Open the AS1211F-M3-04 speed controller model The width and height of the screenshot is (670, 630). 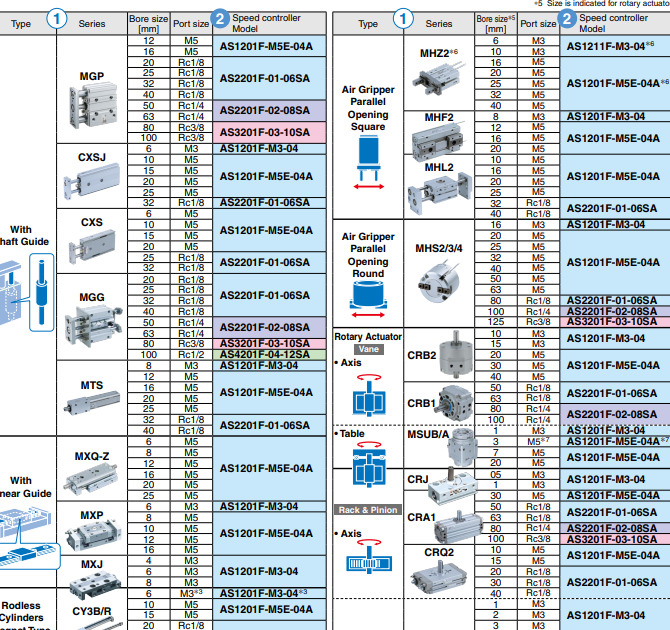click(x=604, y=46)
